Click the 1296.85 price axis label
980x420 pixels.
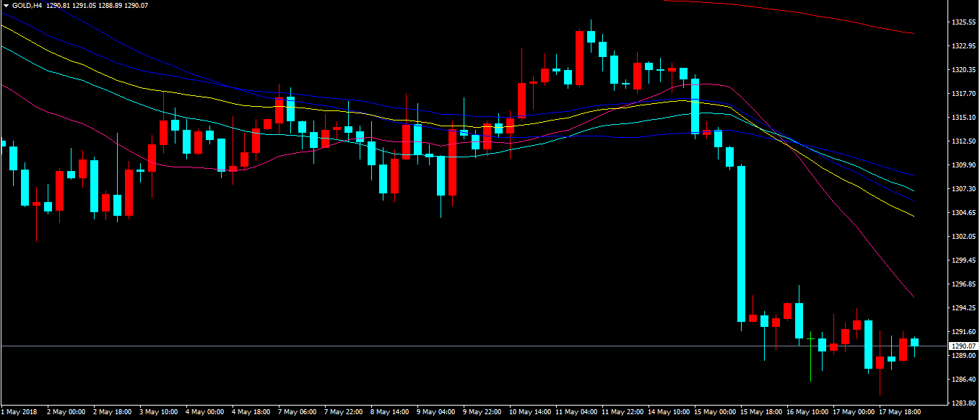pos(963,284)
